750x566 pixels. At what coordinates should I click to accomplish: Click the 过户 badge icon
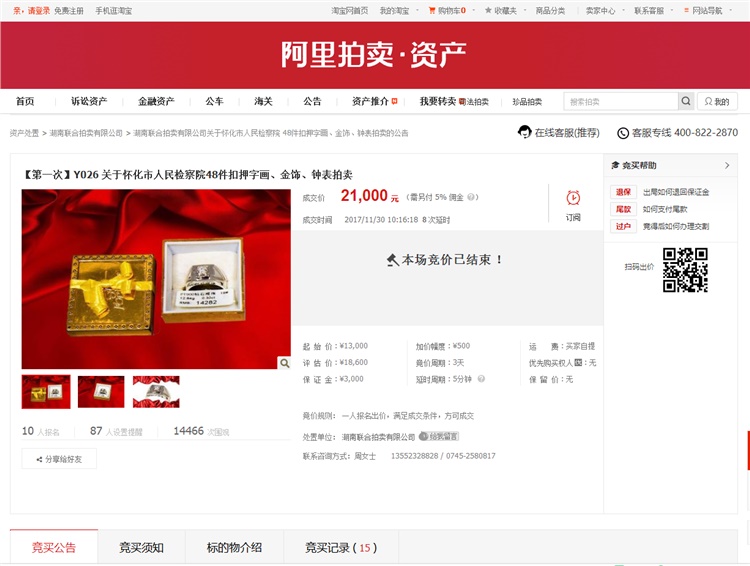pos(623,226)
